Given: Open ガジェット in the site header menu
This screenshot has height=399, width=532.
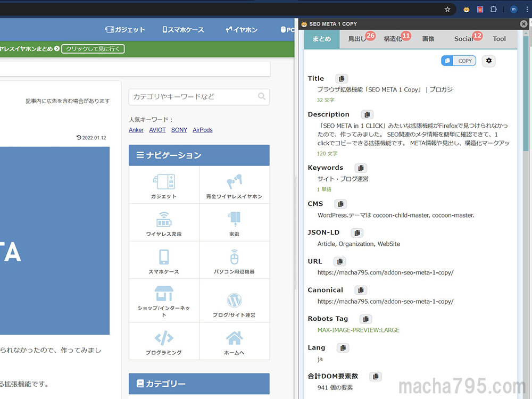Looking at the screenshot, I should point(125,30).
